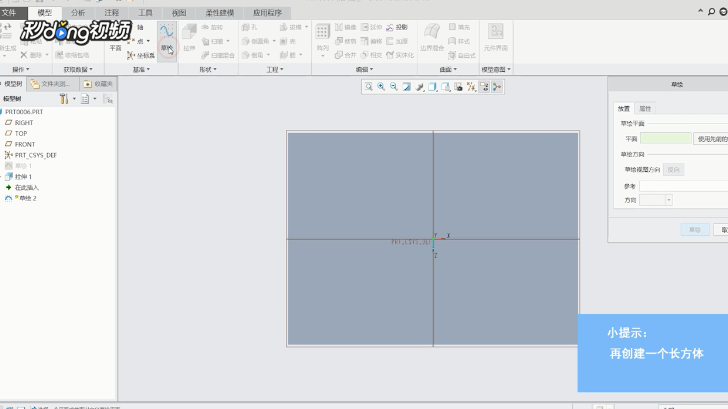
Task: Toggle spin center icon in view toolbar
Action: tap(497, 87)
